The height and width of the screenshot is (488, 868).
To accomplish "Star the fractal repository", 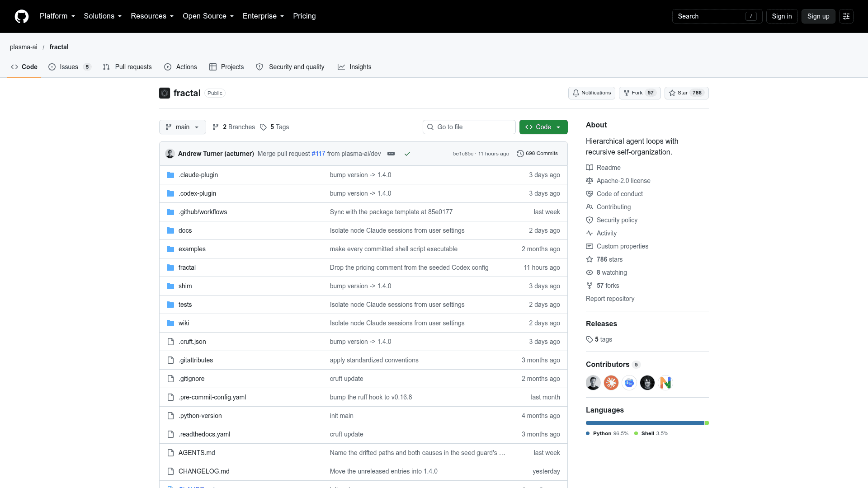I will [687, 93].
